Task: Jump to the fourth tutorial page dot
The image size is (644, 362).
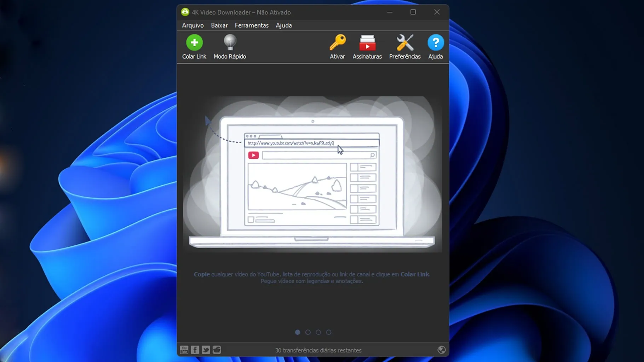Action: point(329,332)
